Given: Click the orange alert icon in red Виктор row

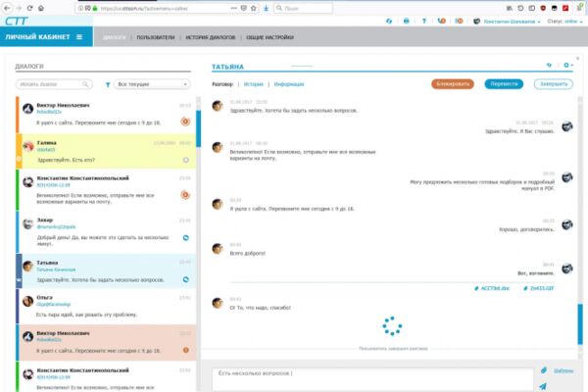Looking at the screenshot, I should (185, 350).
